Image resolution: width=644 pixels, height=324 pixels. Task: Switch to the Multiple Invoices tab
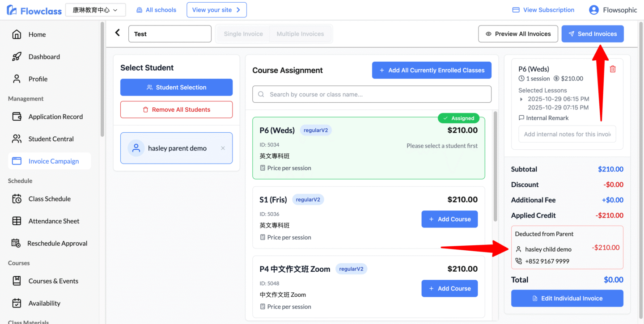(300, 34)
